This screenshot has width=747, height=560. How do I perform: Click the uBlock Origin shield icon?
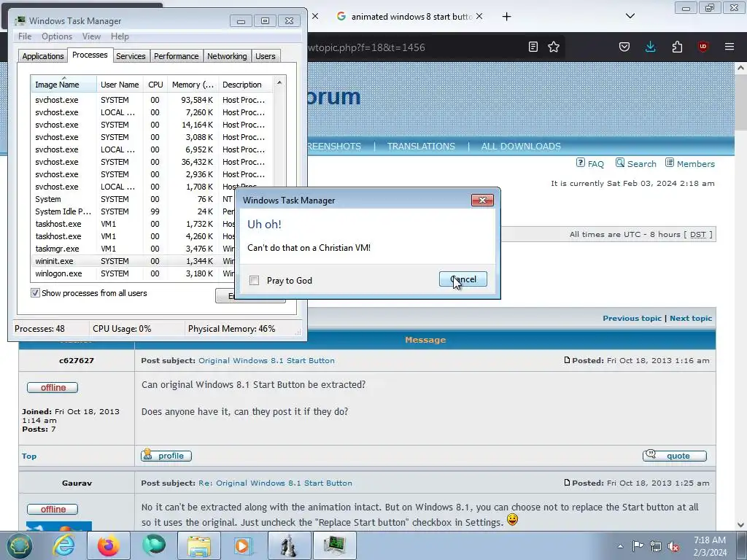click(703, 46)
